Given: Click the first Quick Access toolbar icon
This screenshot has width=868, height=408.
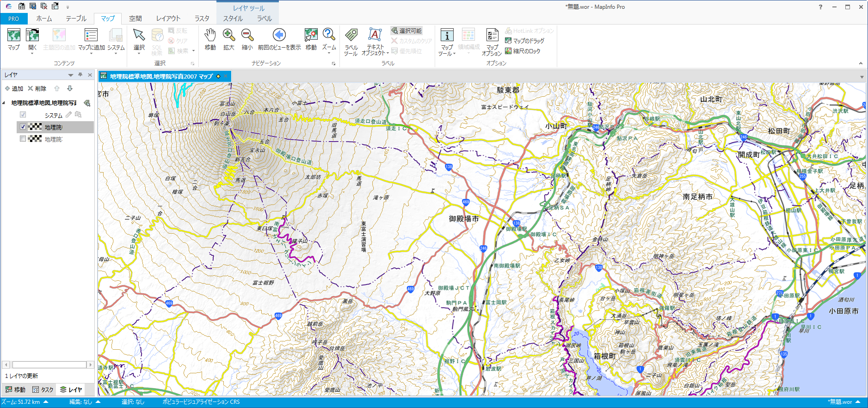Looking at the screenshot, I should point(22,6).
